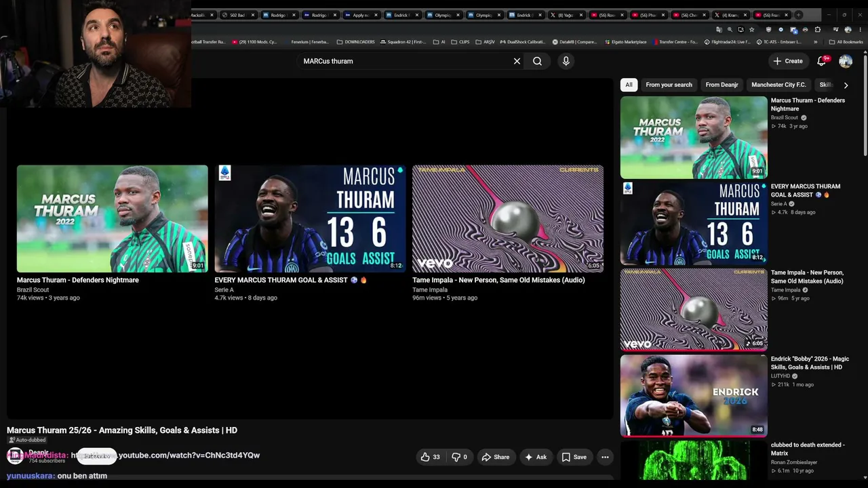The image size is (868, 488).
Task: Select the All filter chip
Action: click(629, 85)
